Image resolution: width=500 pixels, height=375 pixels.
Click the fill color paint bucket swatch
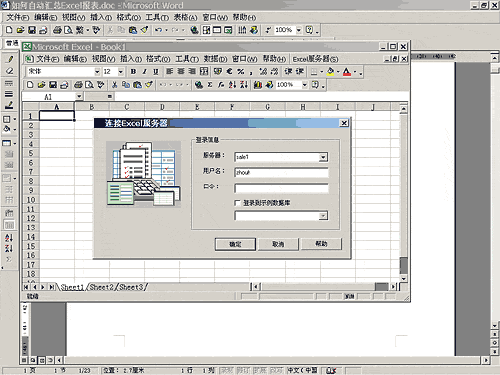click(330, 72)
